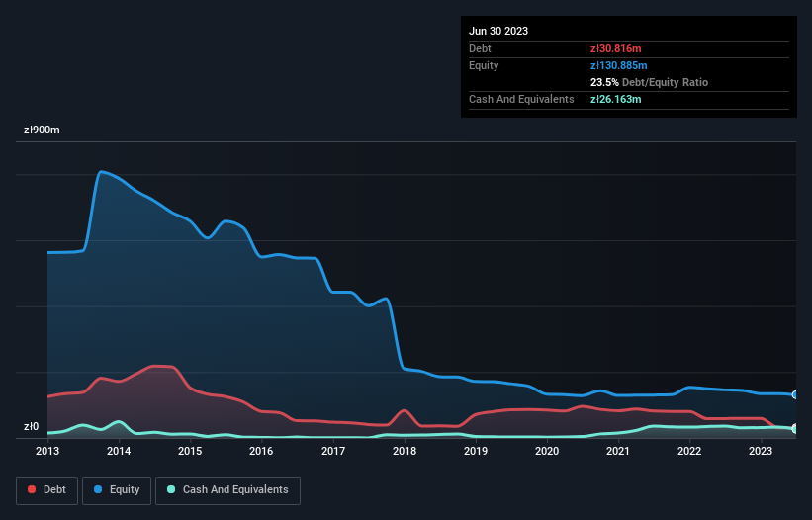Viewport: 812px width, 520px height.
Task: Click the Jun 30 2023 tooltip date
Action: click(498, 31)
